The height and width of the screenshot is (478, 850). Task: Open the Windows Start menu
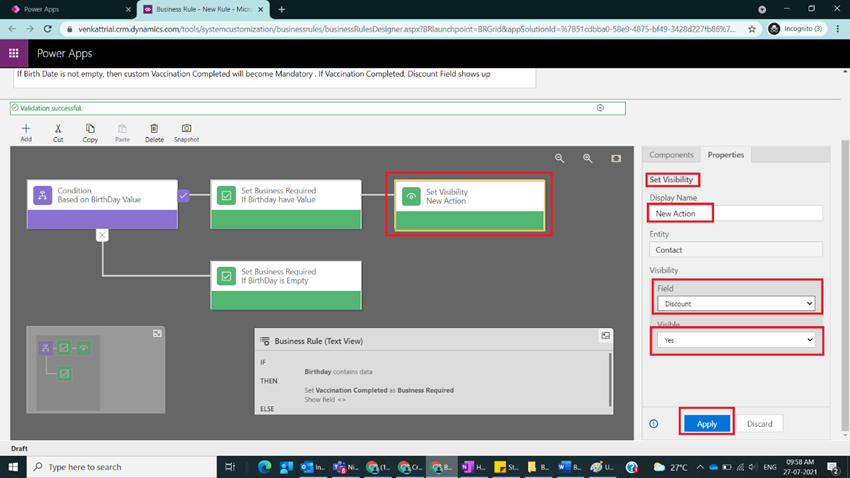(13, 467)
